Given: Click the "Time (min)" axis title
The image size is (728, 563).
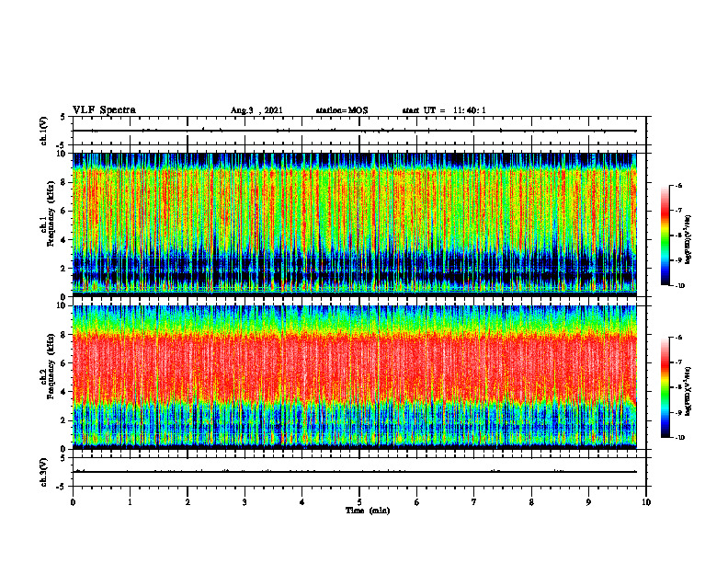Looking at the screenshot, I should click(x=368, y=511).
